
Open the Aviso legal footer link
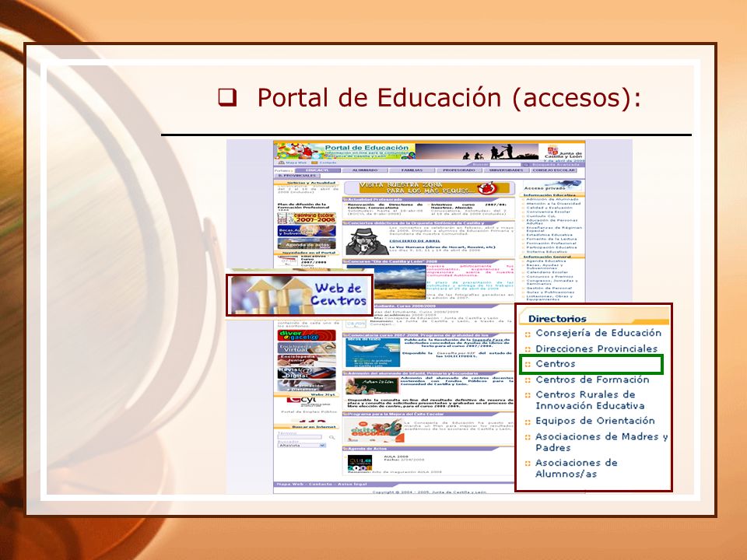(352, 485)
